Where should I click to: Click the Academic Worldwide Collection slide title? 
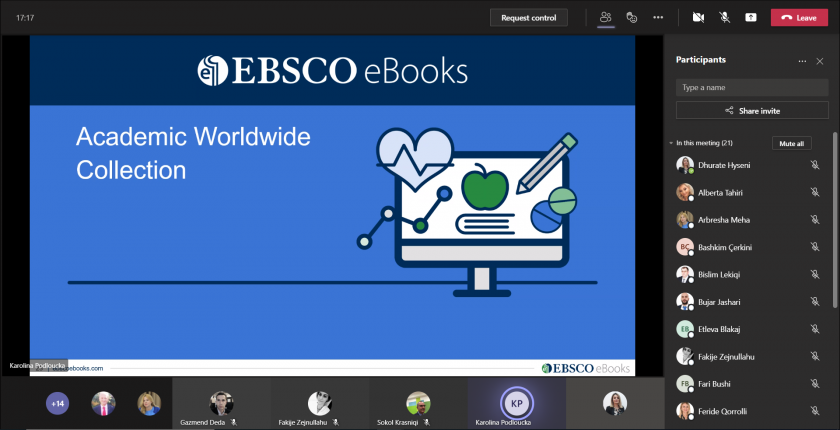pyautogui.click(x=193, y=153)
